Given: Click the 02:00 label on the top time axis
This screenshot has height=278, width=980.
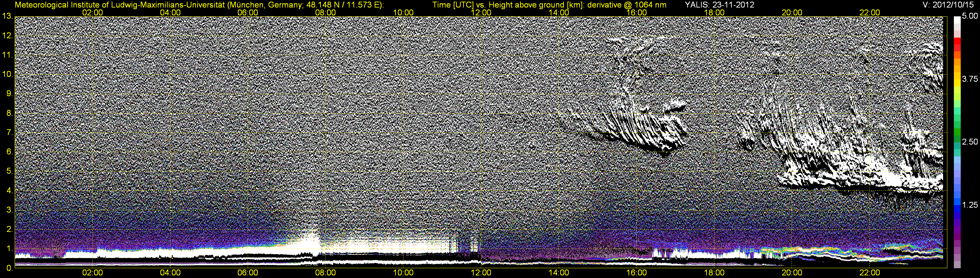Looking at the screenshot, I should click(92, 12).
